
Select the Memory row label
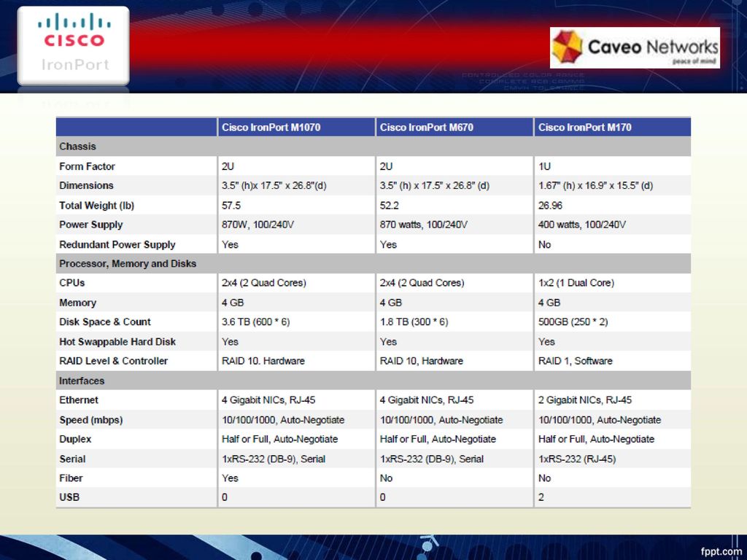tap(77, 303)
